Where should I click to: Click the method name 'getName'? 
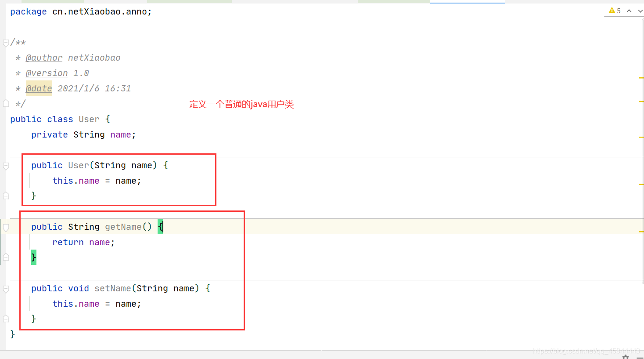(123, 227)
